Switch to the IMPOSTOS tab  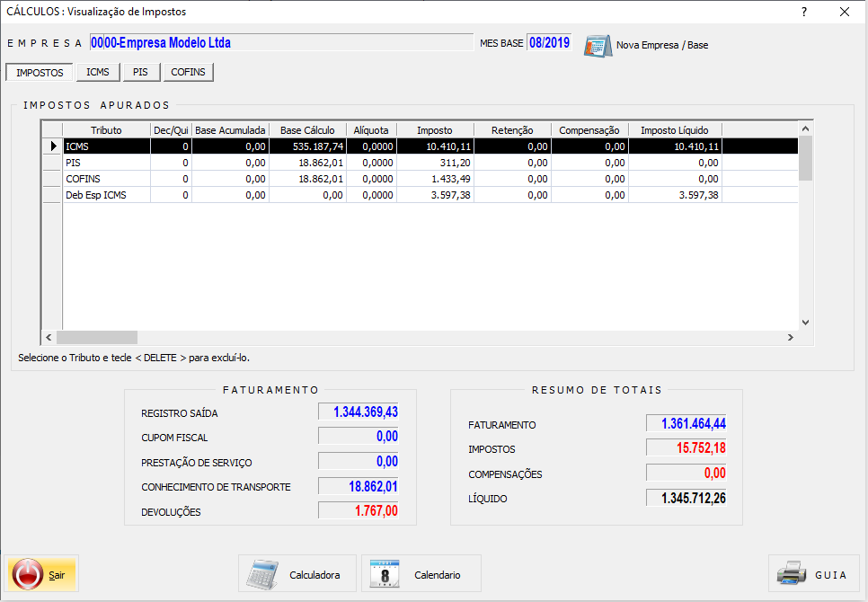coord(40,73)
